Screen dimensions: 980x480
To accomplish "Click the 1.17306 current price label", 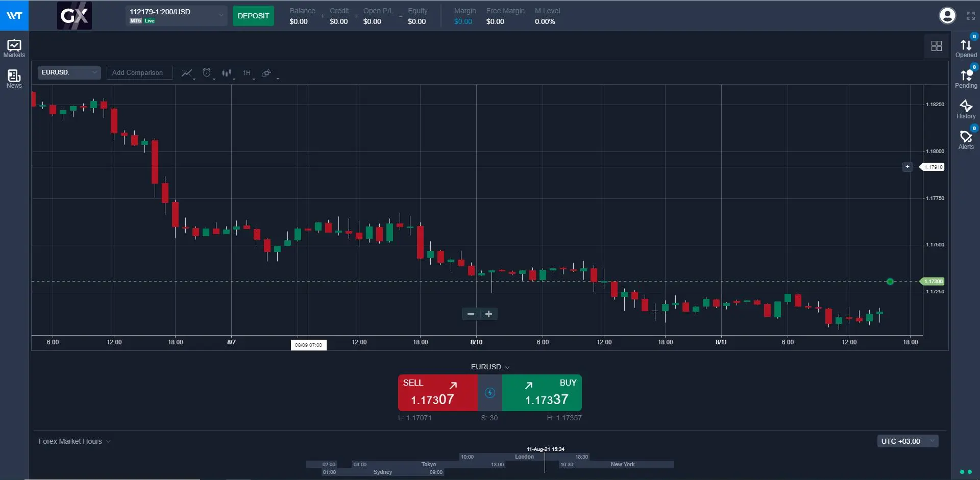I will 933,282.
